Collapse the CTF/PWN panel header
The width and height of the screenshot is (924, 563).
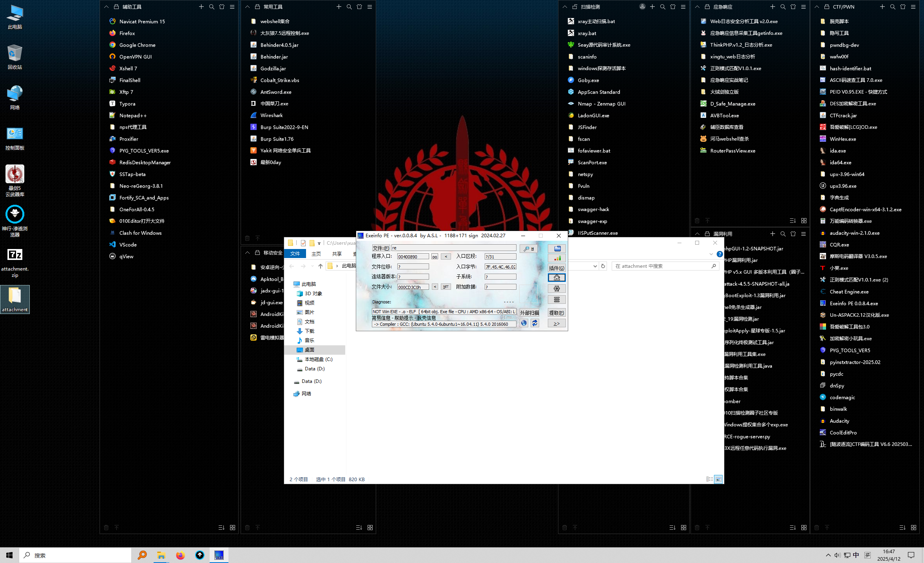[817, 7]
